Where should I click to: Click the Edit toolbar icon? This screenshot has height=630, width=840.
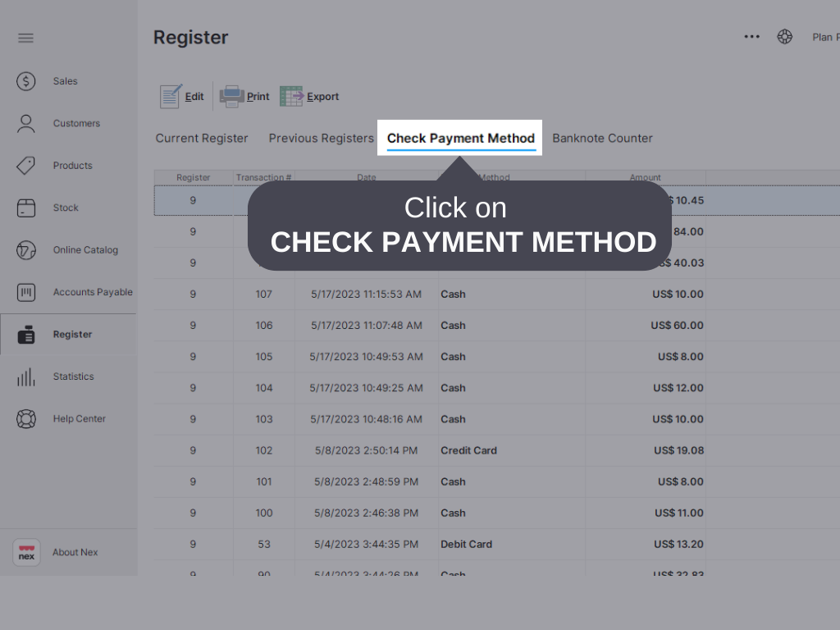coord(181,96)
